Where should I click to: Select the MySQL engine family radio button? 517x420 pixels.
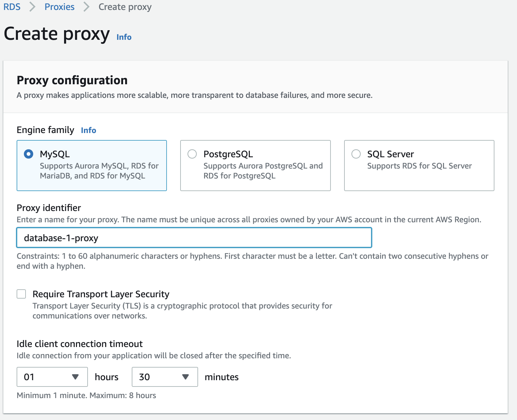pyautogui.click(x=29, y=154)
